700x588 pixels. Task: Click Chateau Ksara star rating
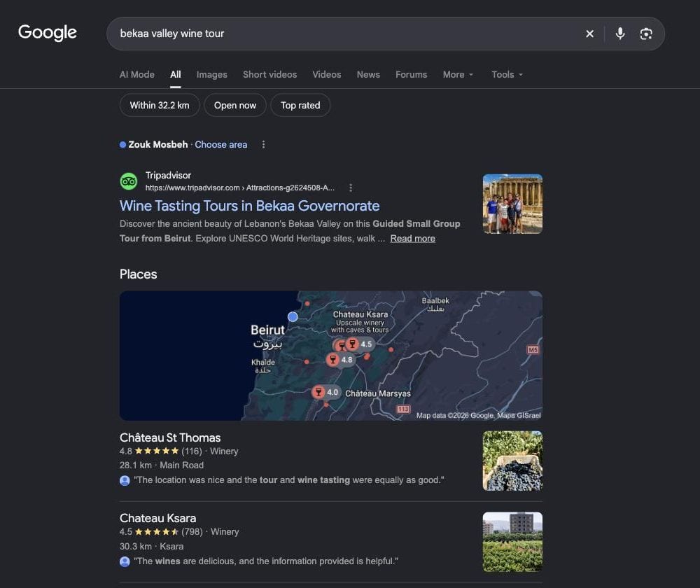click(x=157, y=532)
